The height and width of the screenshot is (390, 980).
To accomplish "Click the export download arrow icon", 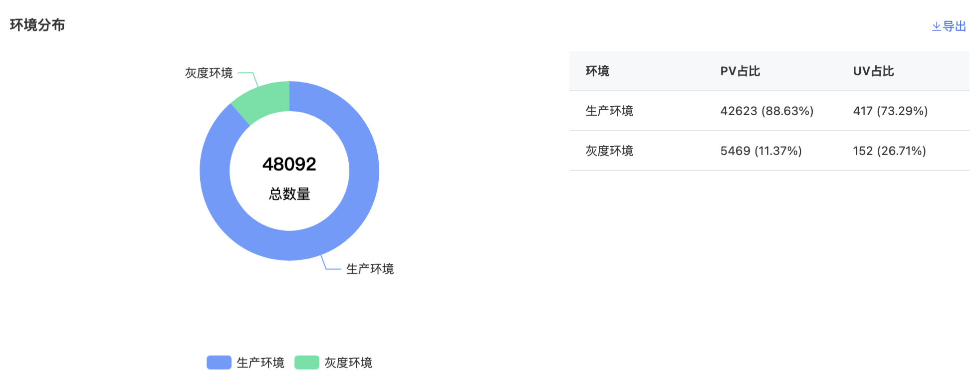I will click(x=937, y=26).
